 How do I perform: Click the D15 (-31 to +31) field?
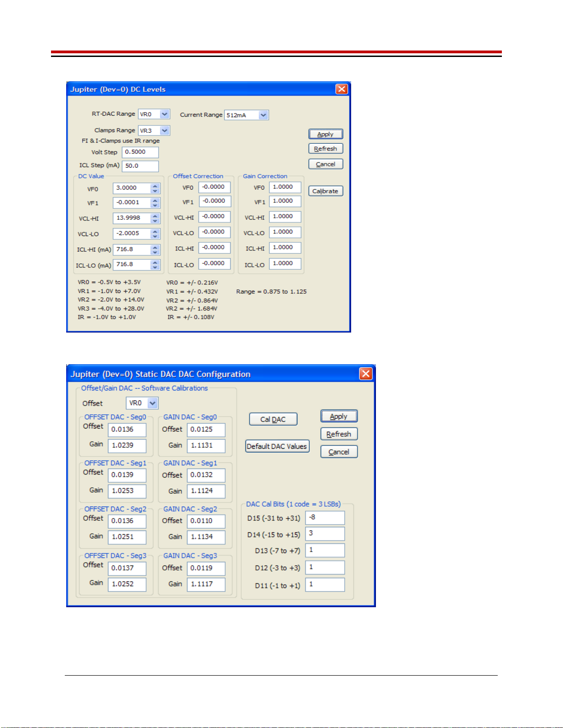coord(325,518)
